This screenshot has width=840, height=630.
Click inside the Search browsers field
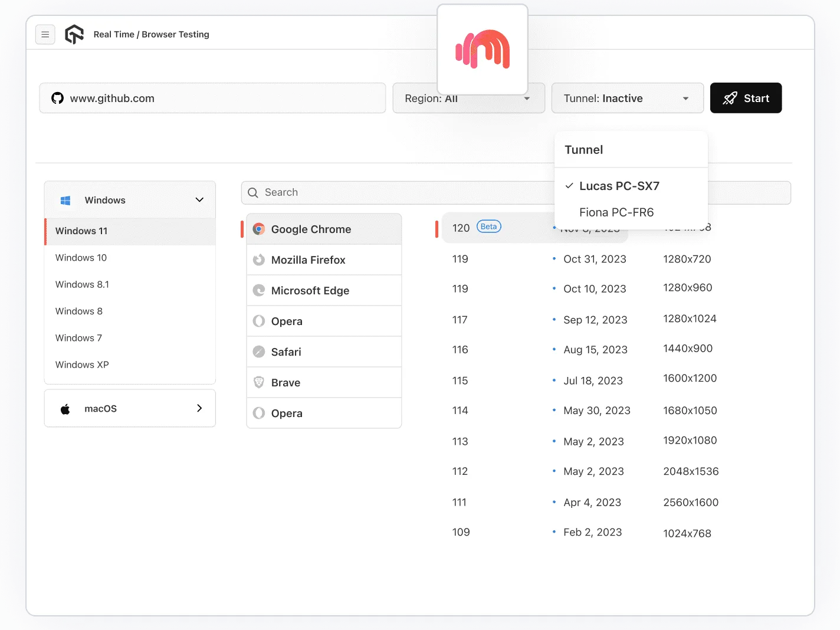(x=354, y=192)
